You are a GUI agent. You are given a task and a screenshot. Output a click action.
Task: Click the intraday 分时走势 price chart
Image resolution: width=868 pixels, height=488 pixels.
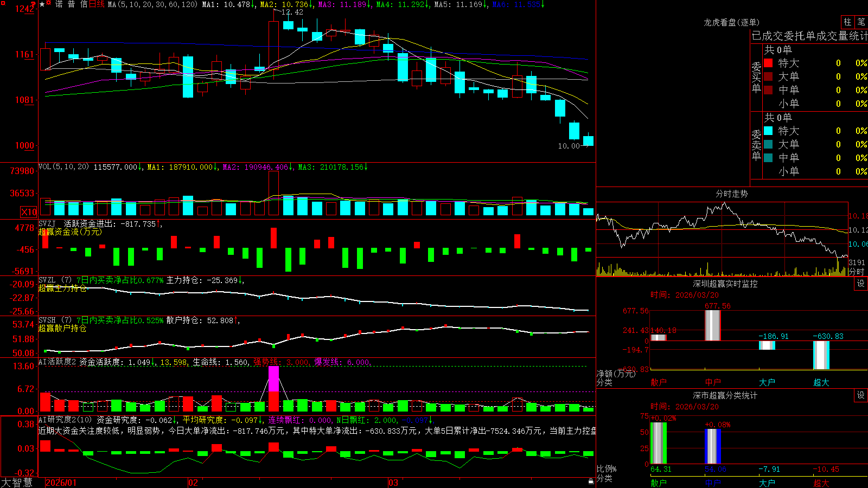(x=722, y=230)
